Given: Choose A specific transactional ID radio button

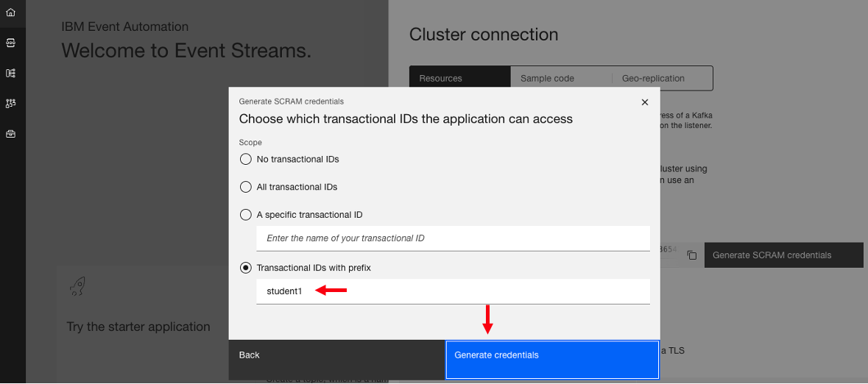Looking at the screenshot, I should (x=246, y=215).
